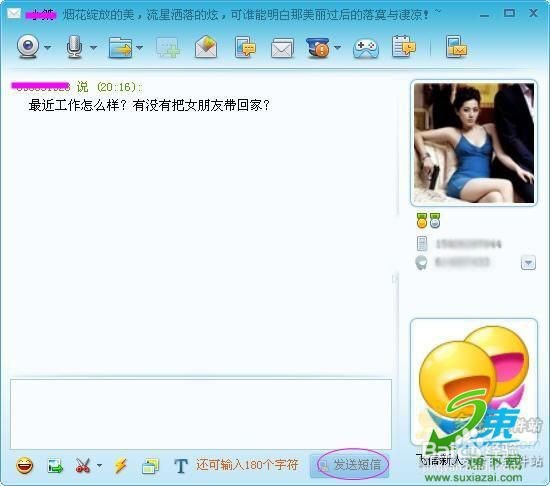The image size is (550, 486).
Task: Send a file using folder arrow icon
Action: (x=120, y=47)
